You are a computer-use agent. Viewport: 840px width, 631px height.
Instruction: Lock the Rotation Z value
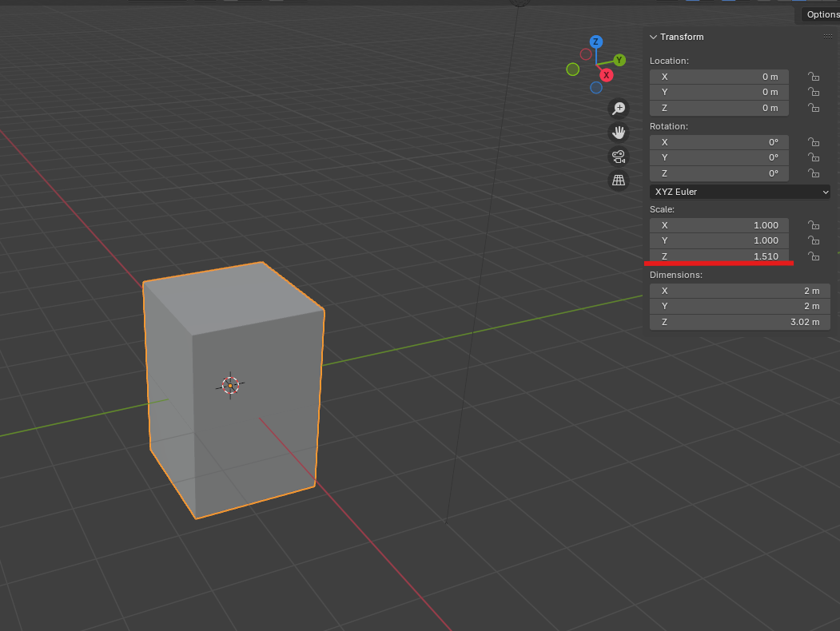[814, 173]
